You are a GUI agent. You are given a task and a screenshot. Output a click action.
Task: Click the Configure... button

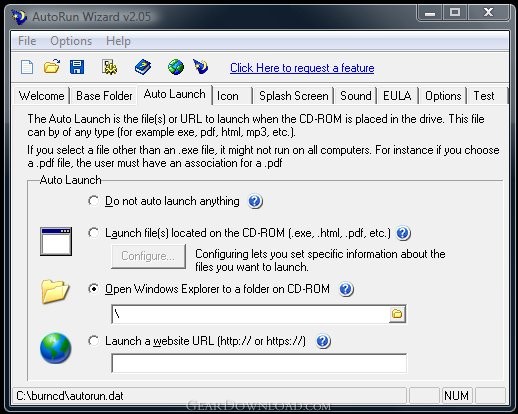[148, 256]
